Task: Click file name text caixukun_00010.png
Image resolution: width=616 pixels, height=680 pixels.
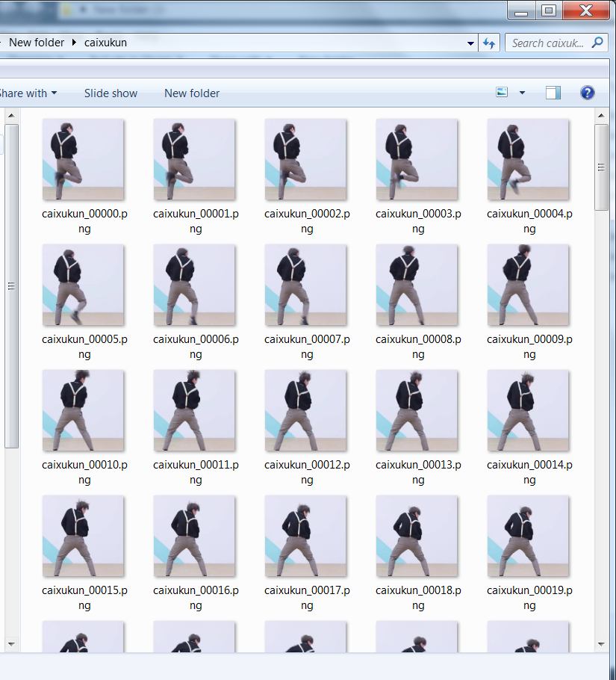Action: pyautogui.click(x=84, y=472)
